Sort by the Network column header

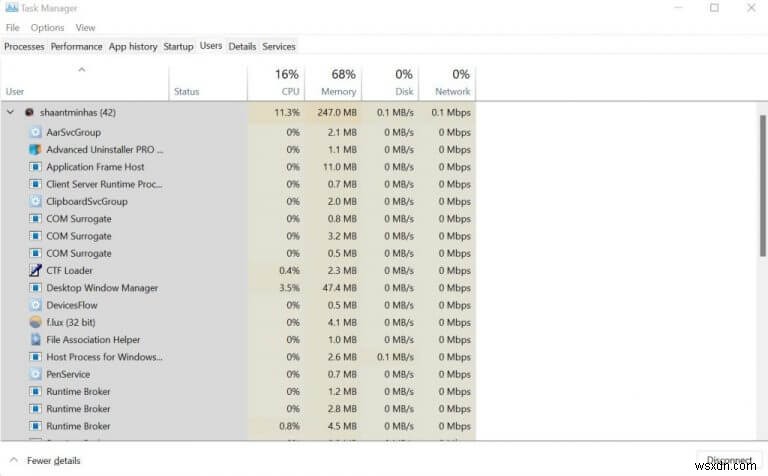pos(447,82)
